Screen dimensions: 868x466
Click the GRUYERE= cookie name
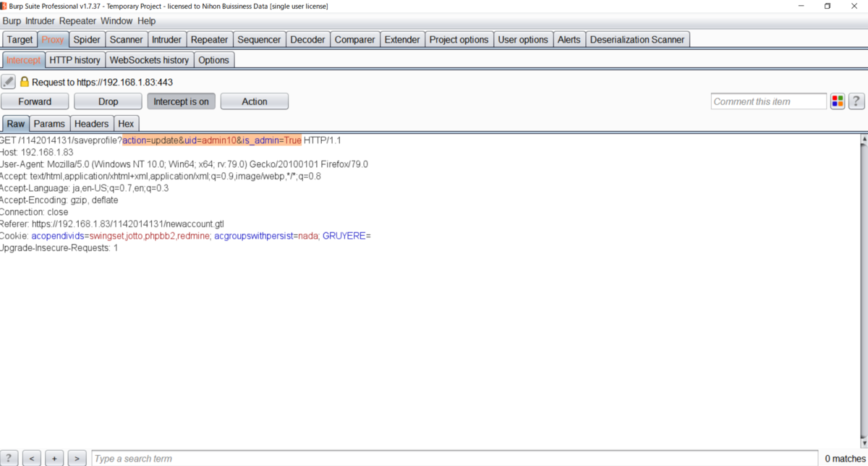pos(346,236)
